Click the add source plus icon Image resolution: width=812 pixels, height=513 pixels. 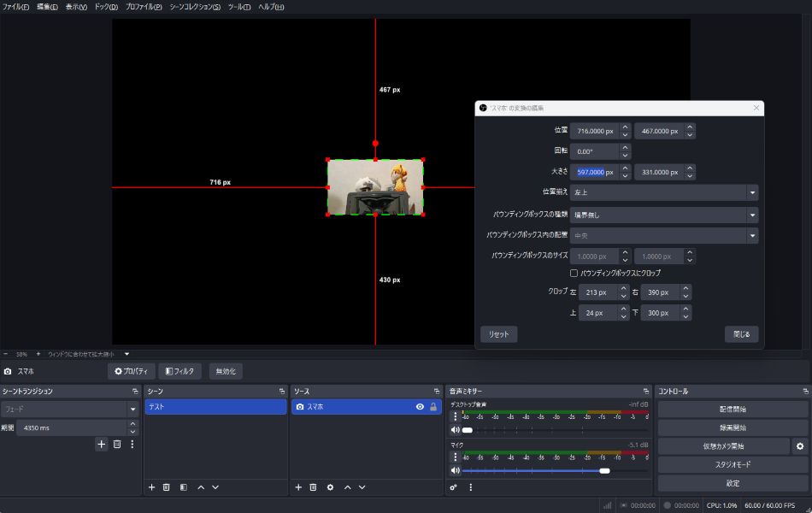tap(298, 487)
